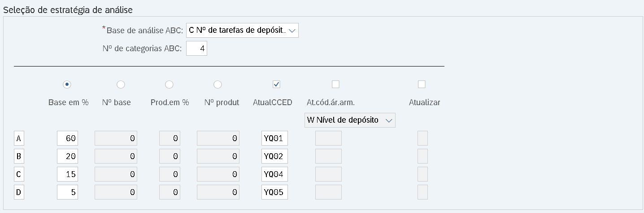Tick the Atualizar checkbox
The width and height of the screenshot is (644, 213).
click(422, 84)
